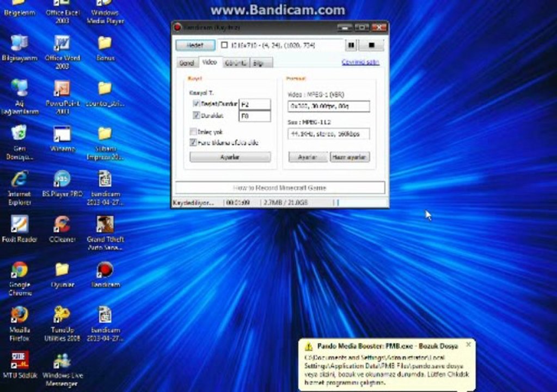Stop the Bandicam recording

[371, 45]
